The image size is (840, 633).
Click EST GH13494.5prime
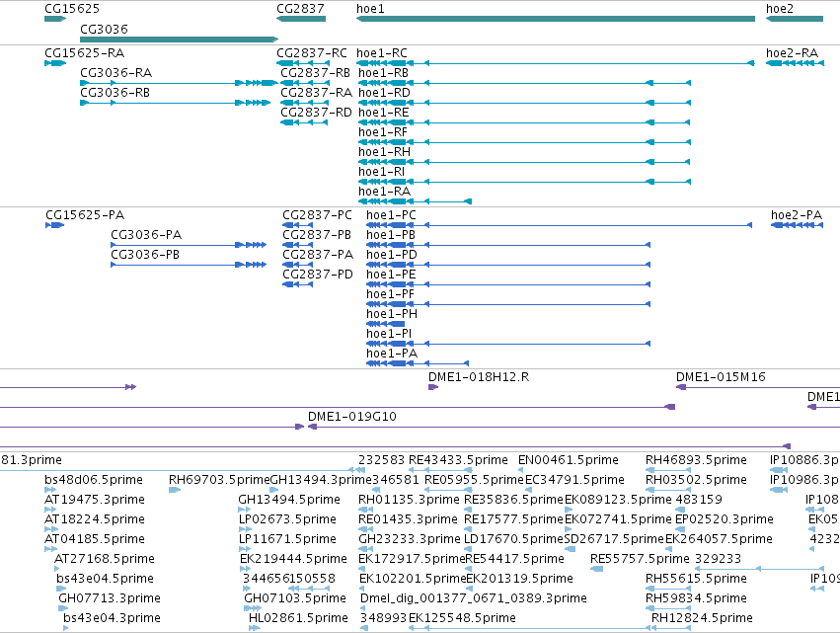289,500
